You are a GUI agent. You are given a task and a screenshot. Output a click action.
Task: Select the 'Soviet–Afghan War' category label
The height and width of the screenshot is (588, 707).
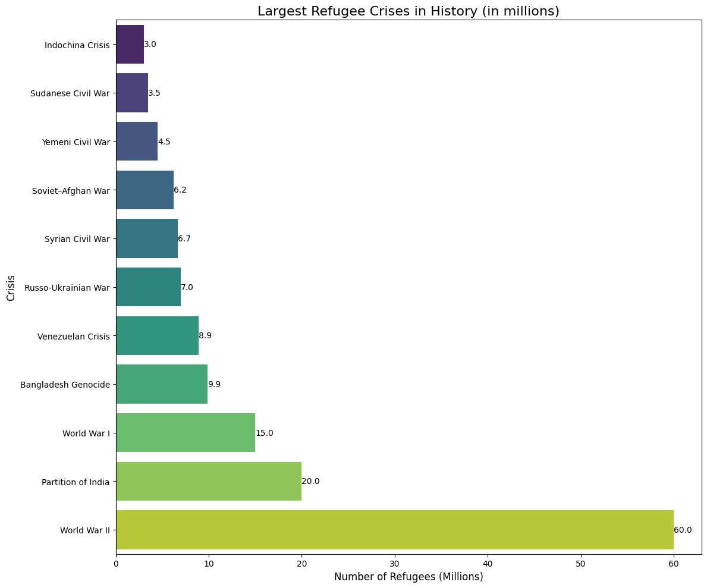(71, 190)
